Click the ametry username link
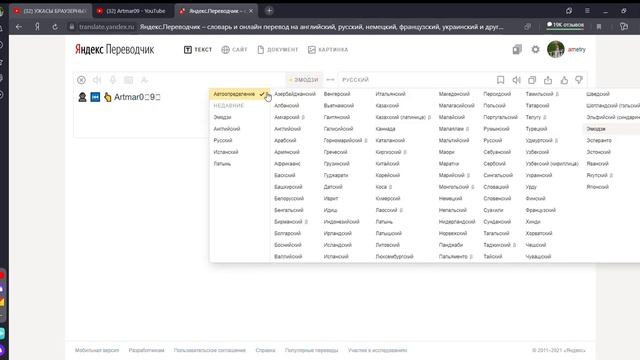The image size is (640, 360). tap(577, 49)
